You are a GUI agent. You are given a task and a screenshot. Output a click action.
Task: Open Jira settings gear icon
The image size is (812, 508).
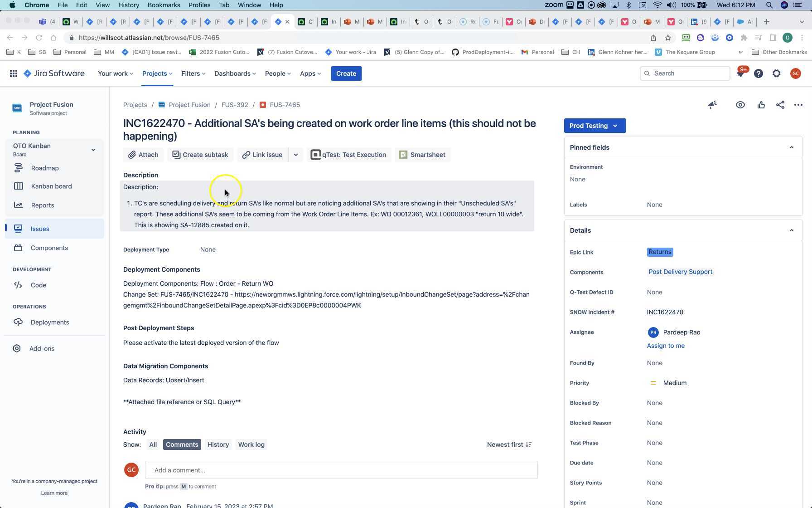tap(776, 73)
